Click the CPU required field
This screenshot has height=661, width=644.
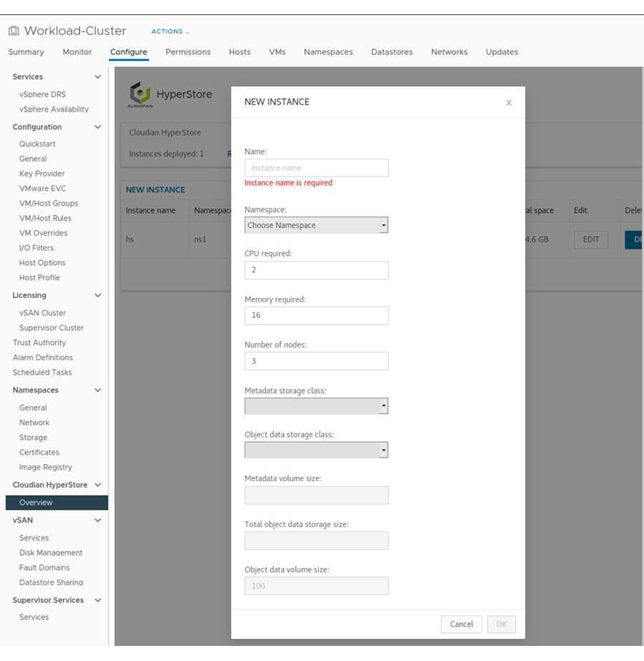point(317,270)
